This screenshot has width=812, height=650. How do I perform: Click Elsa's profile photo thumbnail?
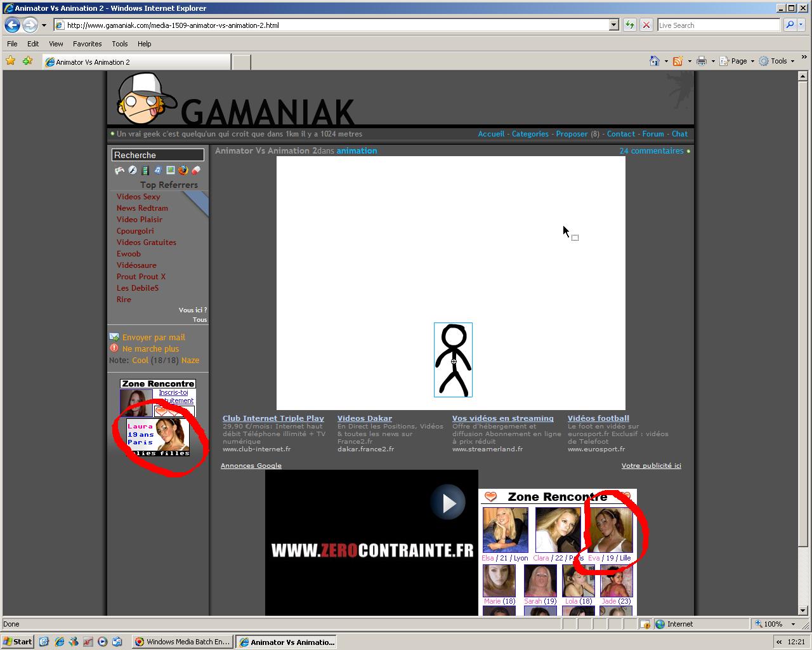point(505,530)
